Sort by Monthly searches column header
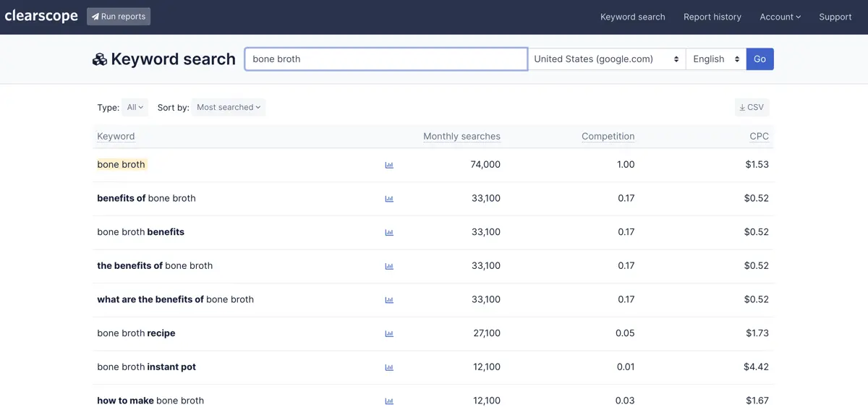Screen dimensions: 868x415 click(x=461, y=137)
